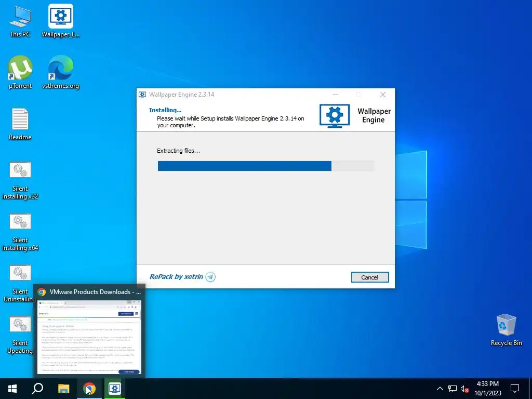The width and height of the screenshot is (532, 399).
Task: Select the Silent Uninstalling script icon
Action: pos(20,284)
